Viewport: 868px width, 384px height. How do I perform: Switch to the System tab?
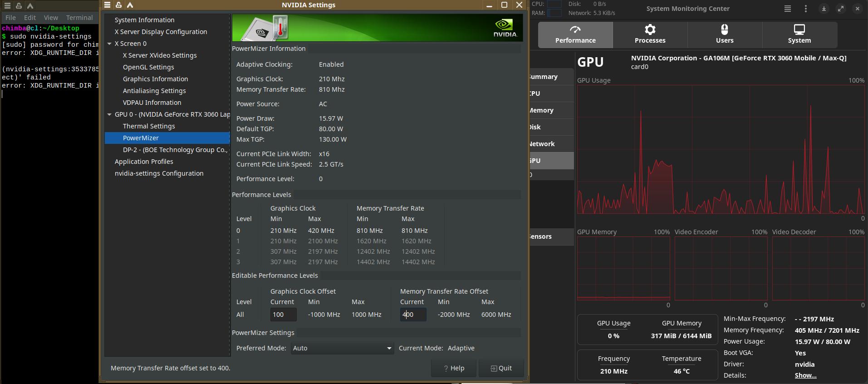(799, 34)
